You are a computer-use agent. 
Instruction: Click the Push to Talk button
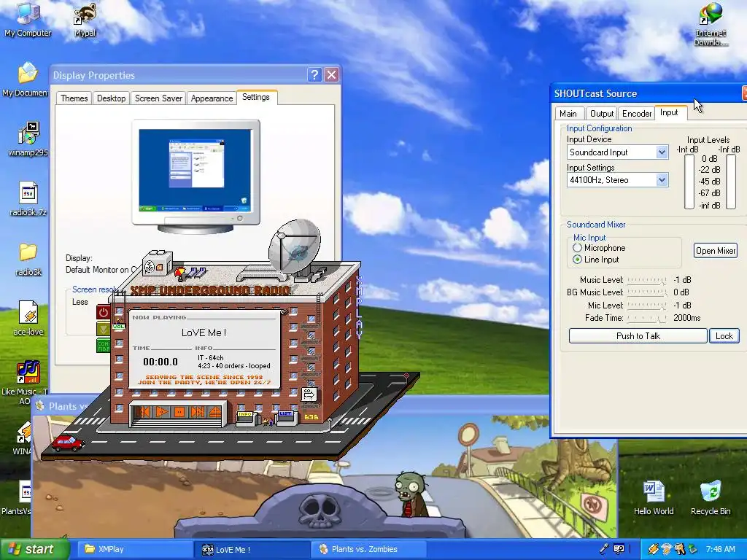pos(638,335)
